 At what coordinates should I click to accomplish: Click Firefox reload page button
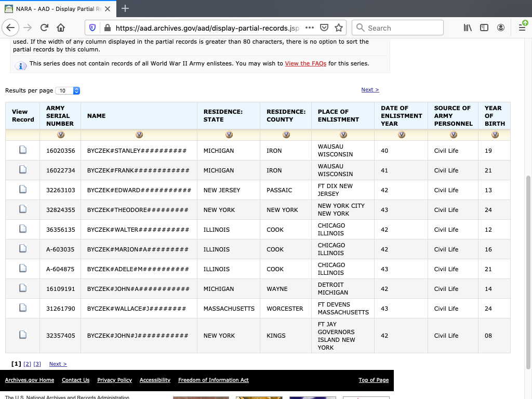tap(44, 28)
